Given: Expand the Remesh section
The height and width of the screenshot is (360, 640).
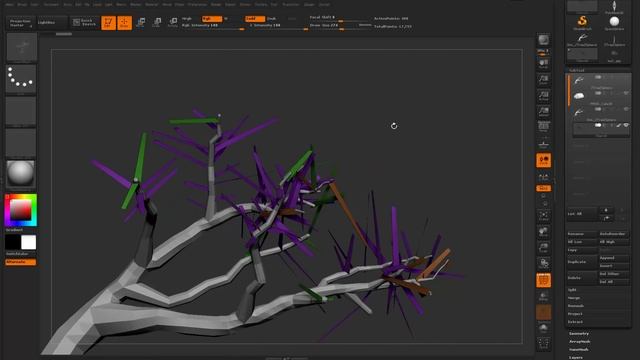Looking at the screenshot, I should (576, 306).
